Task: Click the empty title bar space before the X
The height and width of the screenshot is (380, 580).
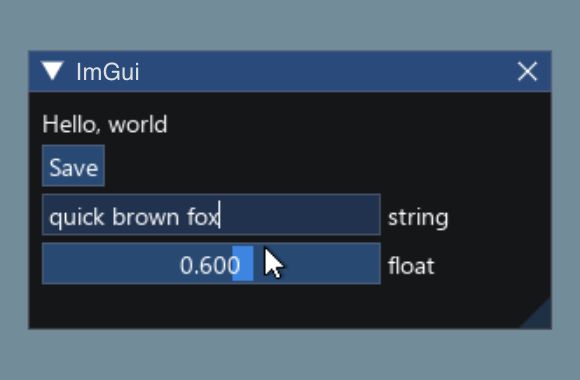Action: (326, 71)
